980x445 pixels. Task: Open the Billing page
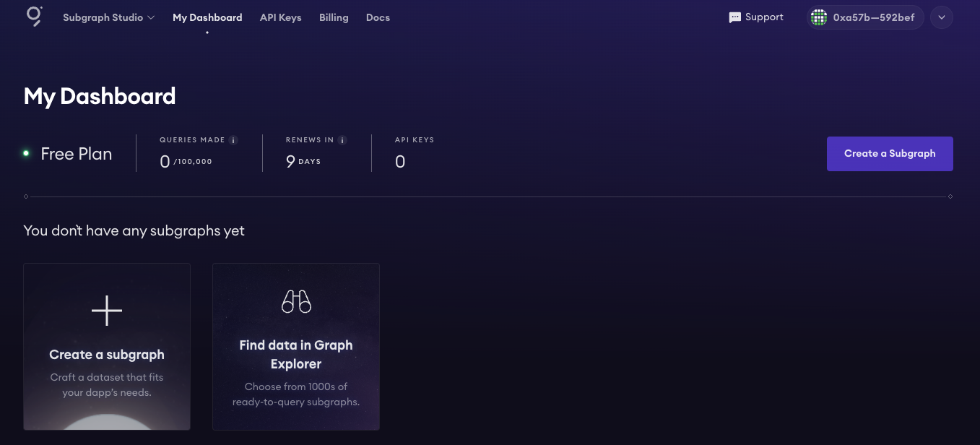click(334, 17)
